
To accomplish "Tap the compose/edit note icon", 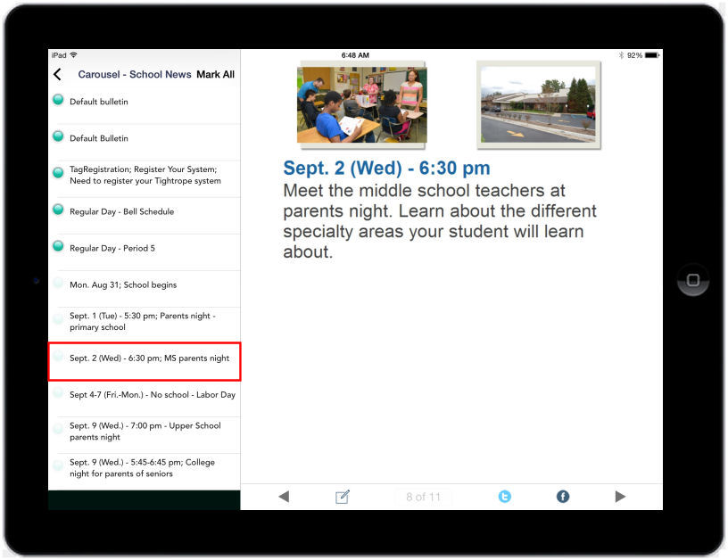I will tap(343, 497).
